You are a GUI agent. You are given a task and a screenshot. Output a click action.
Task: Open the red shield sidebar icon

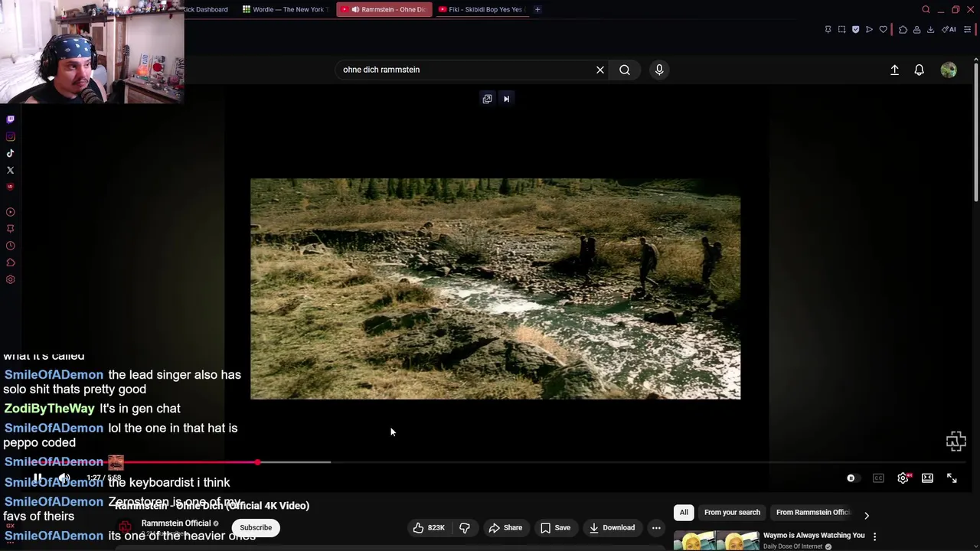10,187
